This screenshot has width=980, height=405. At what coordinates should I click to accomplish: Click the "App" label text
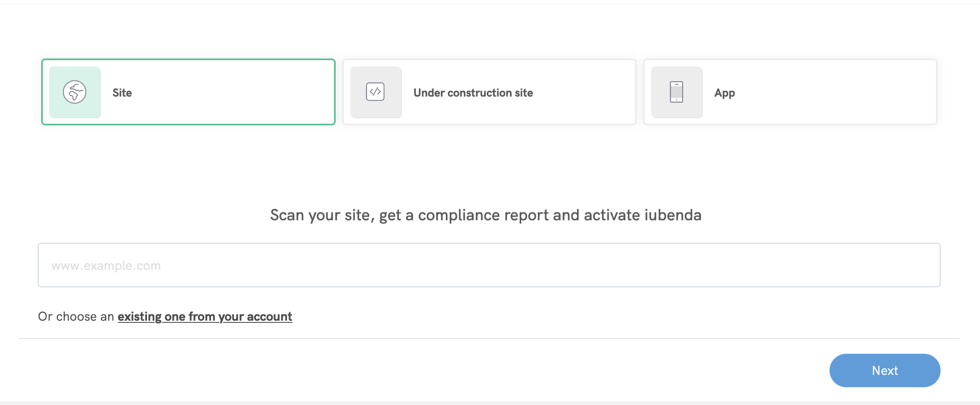coord(724,93)
